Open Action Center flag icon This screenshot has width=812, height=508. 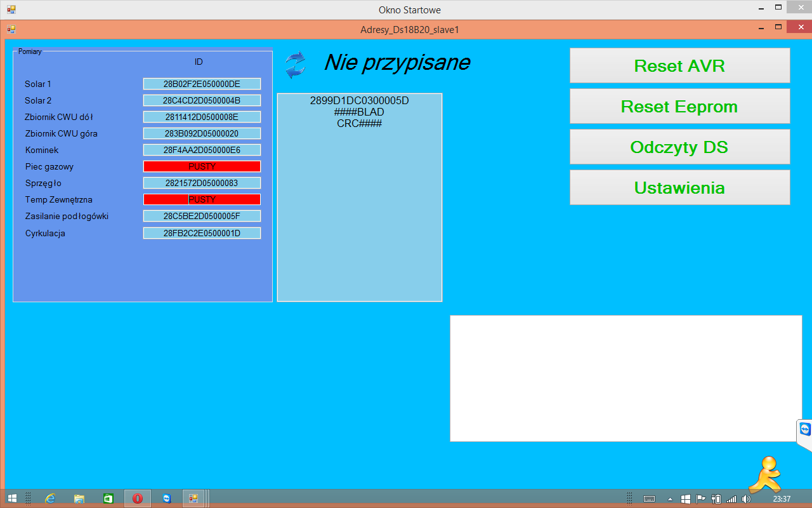701,498
